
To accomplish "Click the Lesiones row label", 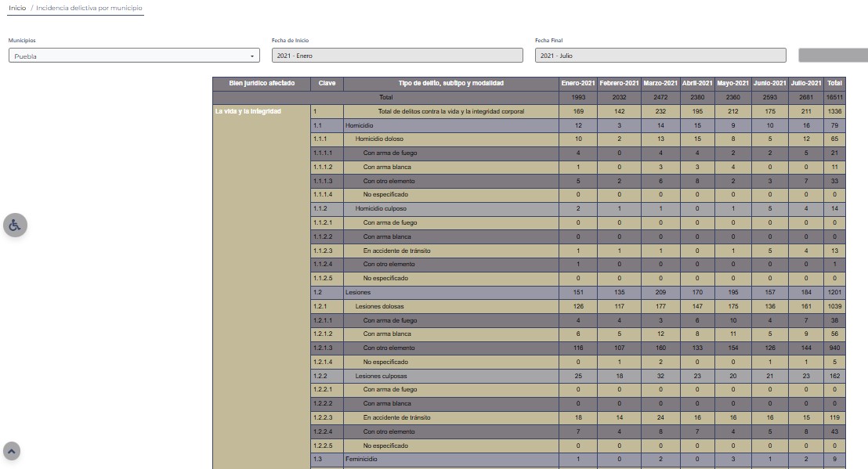I will click(358, 292).
